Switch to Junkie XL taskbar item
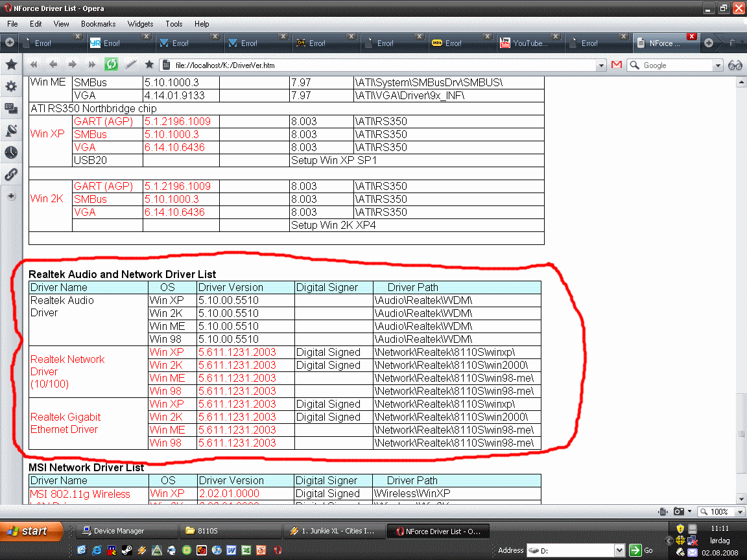Image resolution: width=747 pixels, height=560 pixels. point(333,531)
